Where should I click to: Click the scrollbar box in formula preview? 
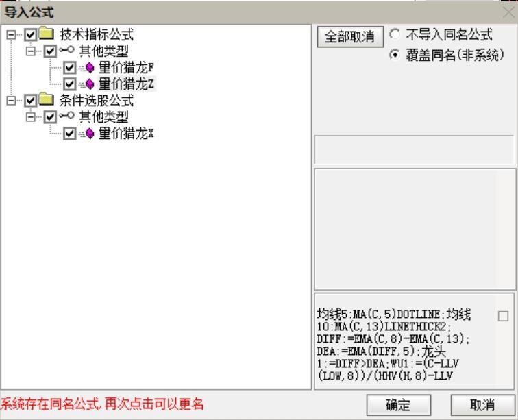point(503,317)
